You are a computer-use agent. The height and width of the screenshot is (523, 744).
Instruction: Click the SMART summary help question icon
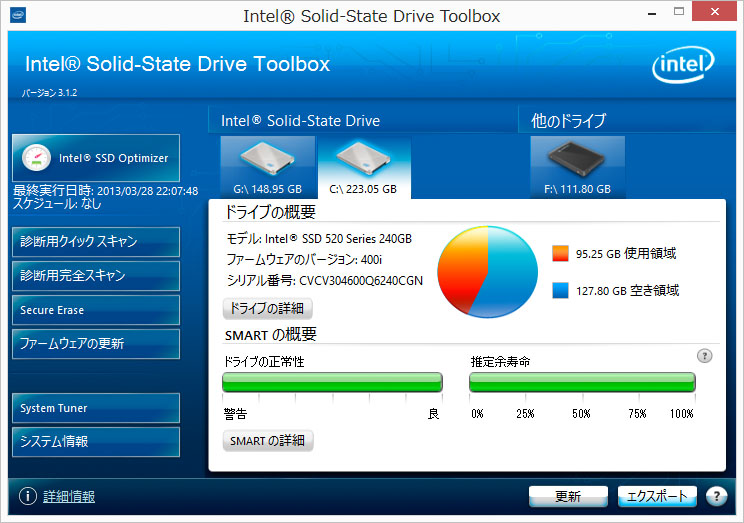(x=705, y=356)
